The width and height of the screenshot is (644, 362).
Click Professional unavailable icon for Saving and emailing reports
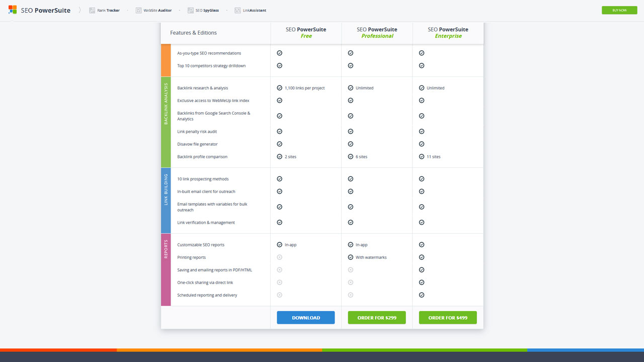pyautogui.click(x=351, y=269)
